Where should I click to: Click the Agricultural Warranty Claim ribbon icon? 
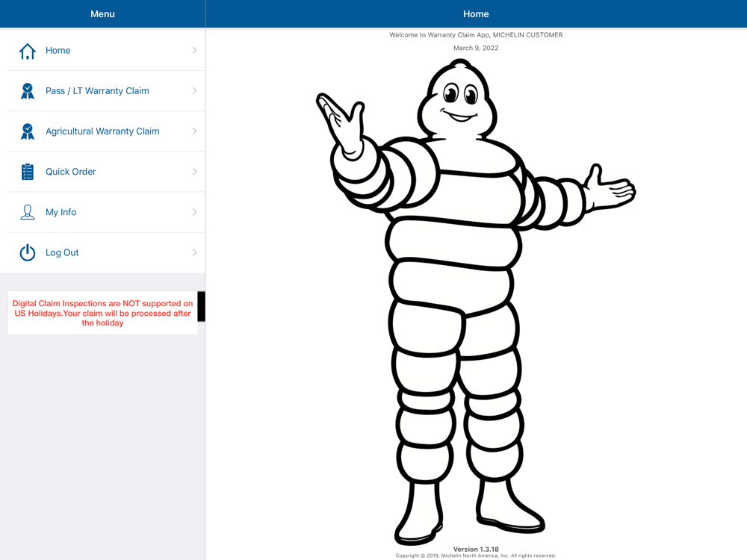point(27,131)
